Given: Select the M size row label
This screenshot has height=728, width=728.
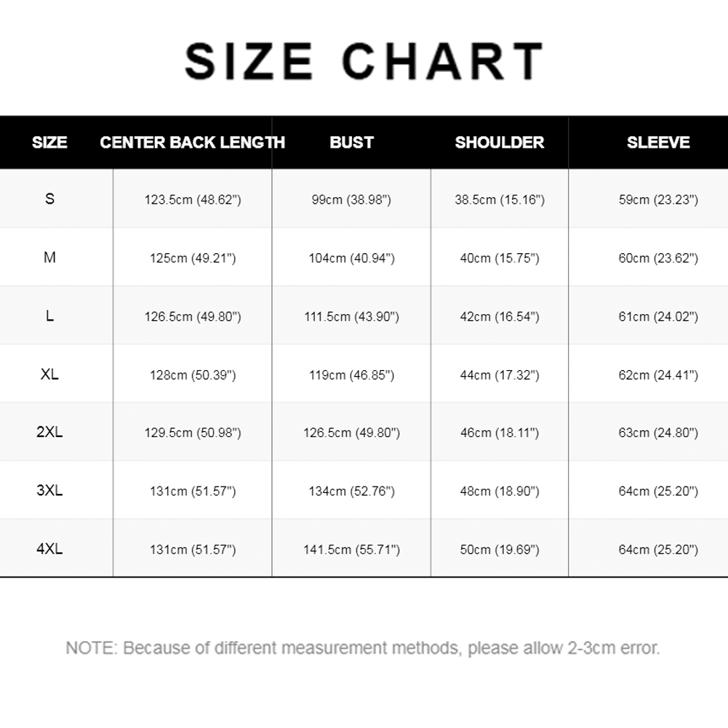Looking at the screenshot, I should click(x=49, y=257).
